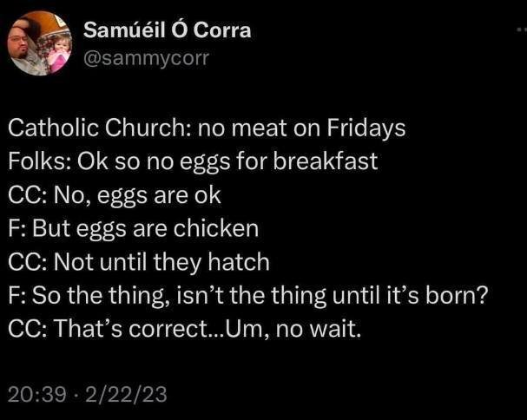Open the tweet's more options dots

[x=519, y=30]
